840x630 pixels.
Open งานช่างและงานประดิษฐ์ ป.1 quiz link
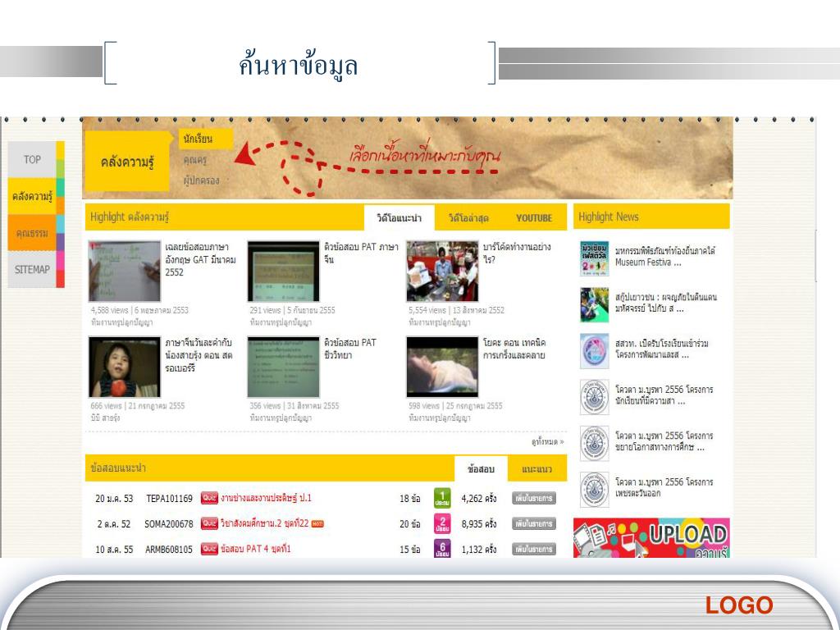(x=266, y=498)
